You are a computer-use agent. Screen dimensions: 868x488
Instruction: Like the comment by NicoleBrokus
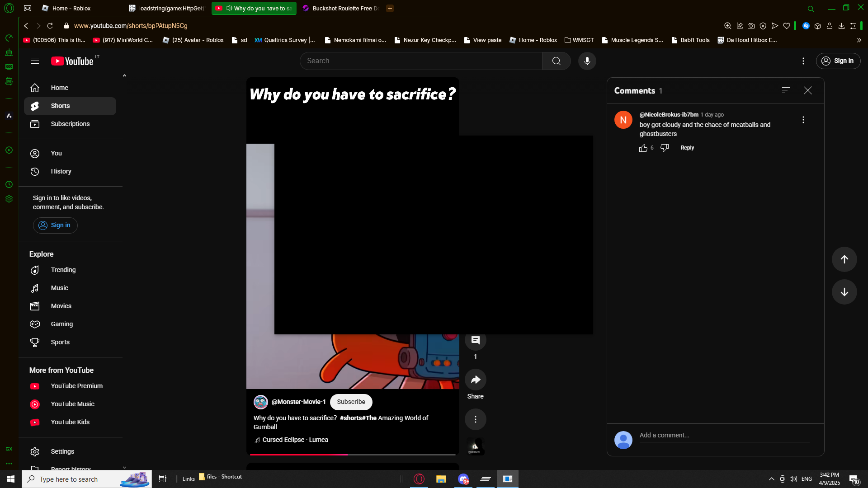643,148
